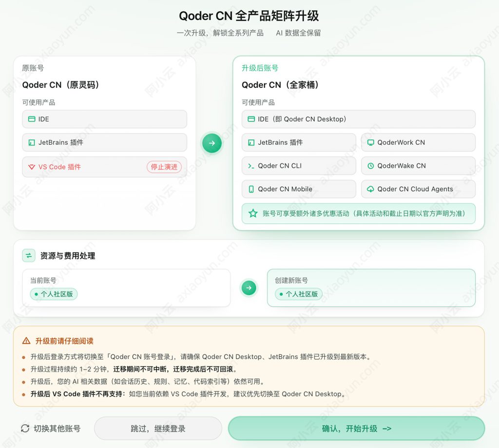This screenshot has height=448, width=499.
Task: Click the JetBrains 插件 icon in original account
Action: tap(32, 142)
